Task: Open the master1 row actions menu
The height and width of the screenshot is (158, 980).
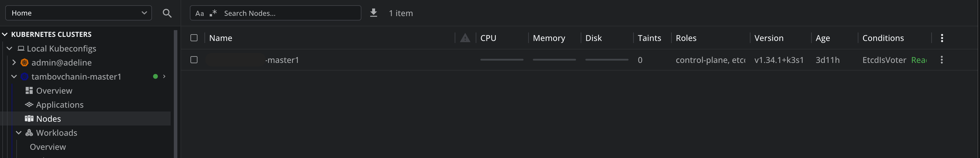Action: [942, 60]
